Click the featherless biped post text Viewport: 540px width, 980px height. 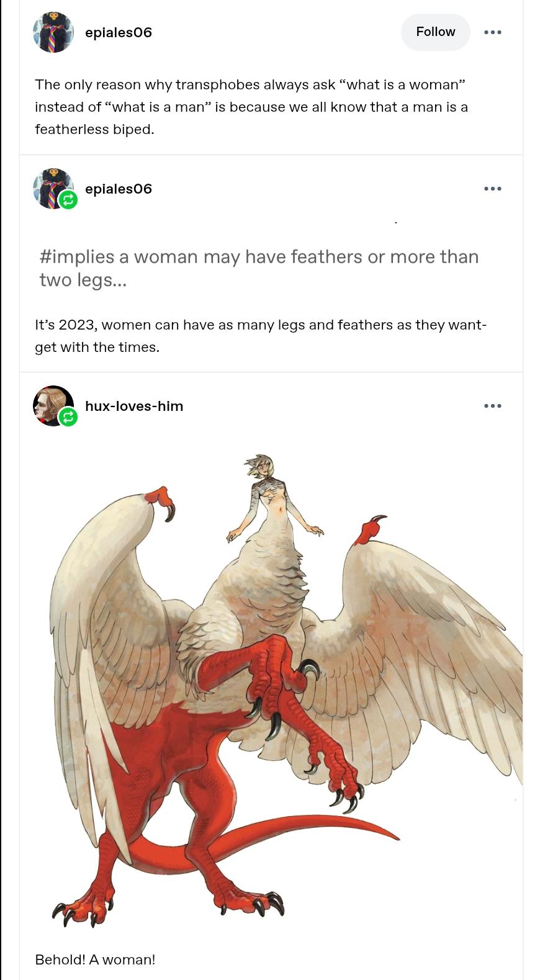click(251, 107)
